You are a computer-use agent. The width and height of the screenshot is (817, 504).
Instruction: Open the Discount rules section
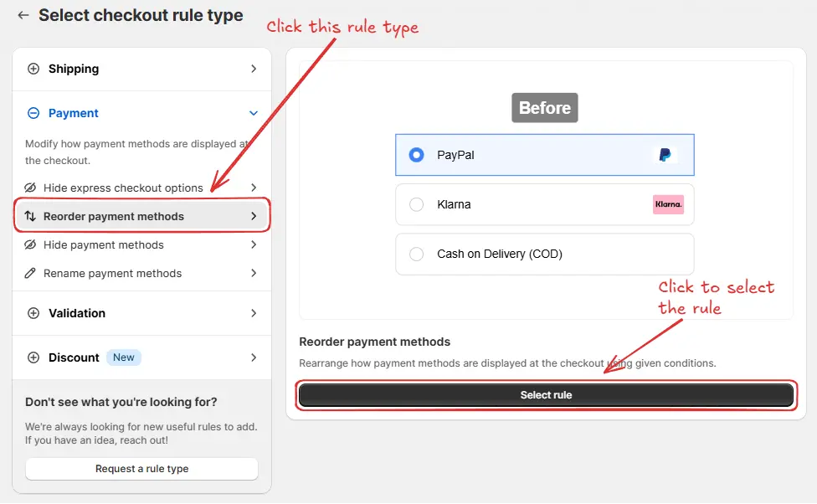pyautogui.click(x=74, y=357)
